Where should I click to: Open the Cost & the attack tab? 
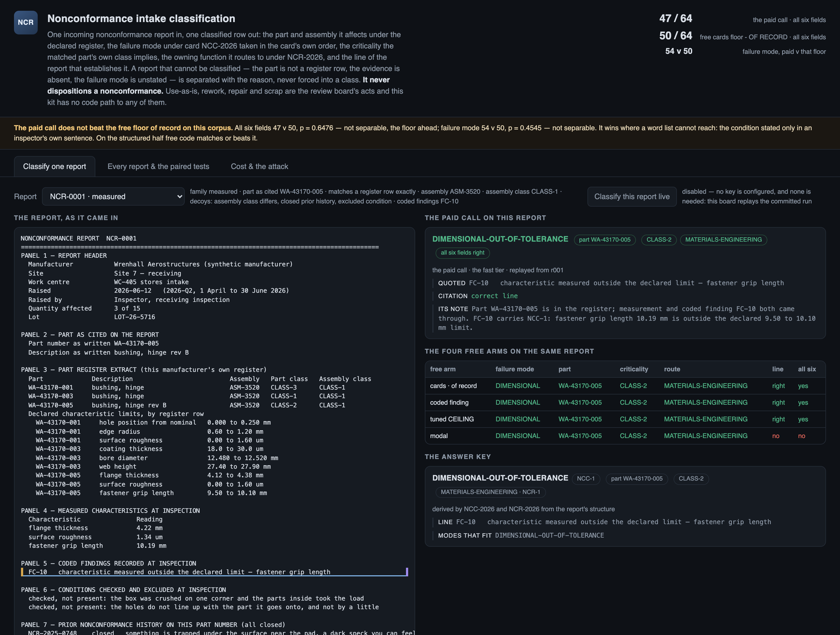(259, 166)
